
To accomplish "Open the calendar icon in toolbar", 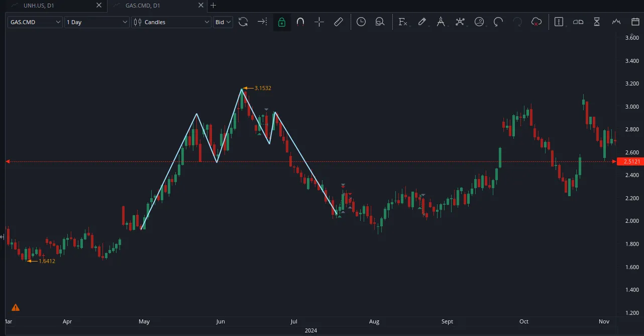I will pyautogui.click(x=635, y=22).
